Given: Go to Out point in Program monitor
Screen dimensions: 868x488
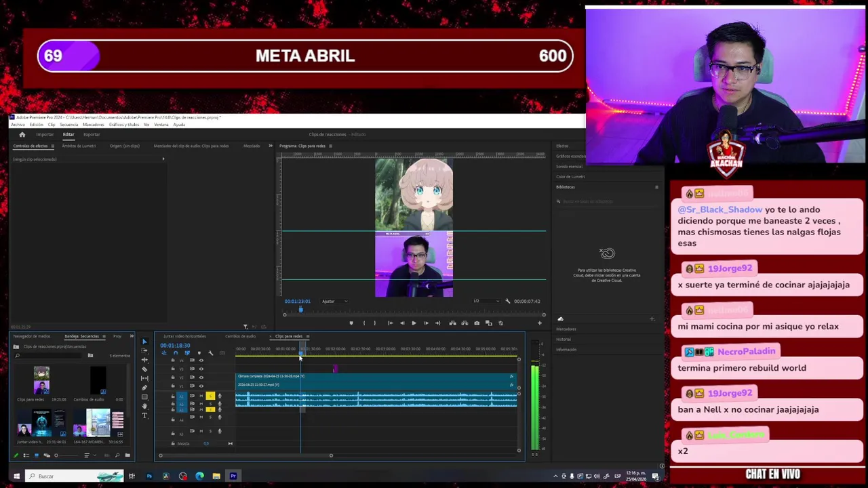Looking at the screenshot, I should [438, 323].
